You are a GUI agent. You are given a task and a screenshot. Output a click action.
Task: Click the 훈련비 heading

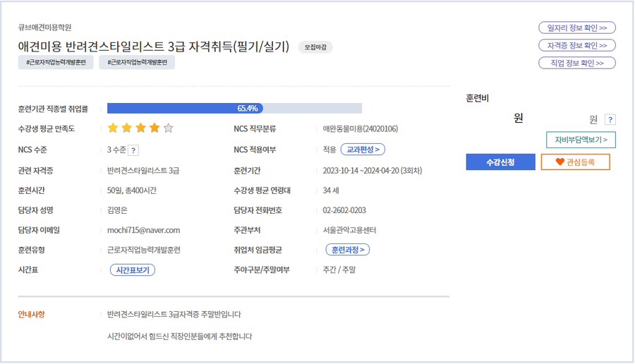[477, 98]
